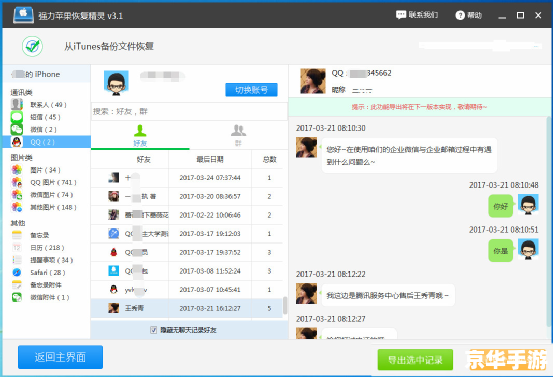Click the red 提示 notice banner text
The height and width of the screenshot is (378, 554).
point(419,107)
